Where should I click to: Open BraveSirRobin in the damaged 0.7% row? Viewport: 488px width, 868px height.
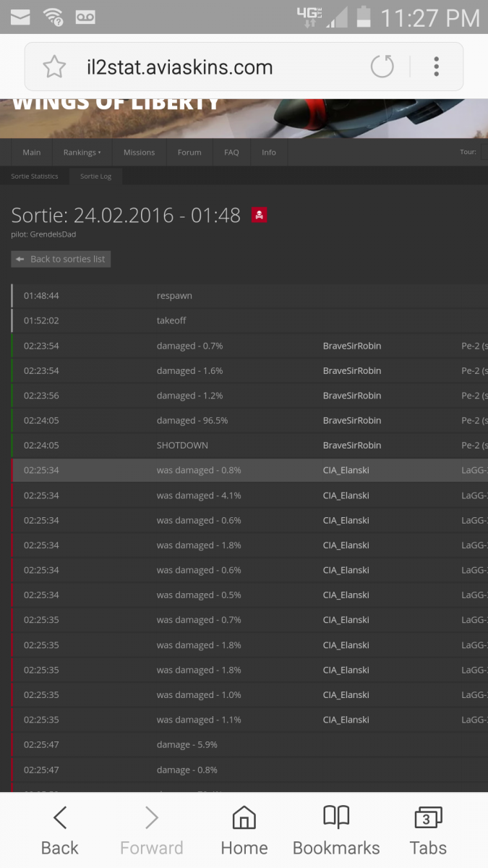[352, 346]
